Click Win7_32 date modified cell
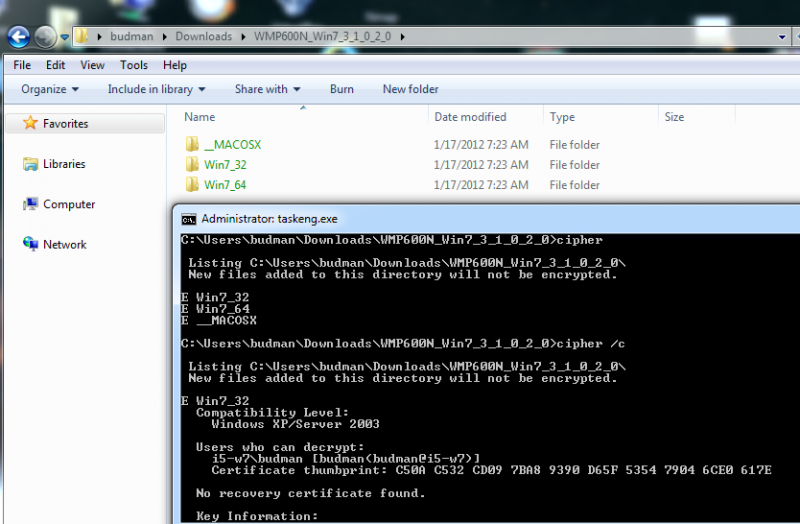Screen dimensions: 800x524 click(481, 165)
